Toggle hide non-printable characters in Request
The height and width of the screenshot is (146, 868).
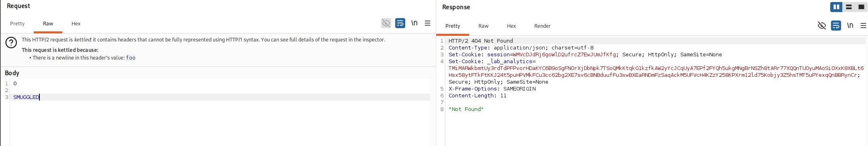click(386, 23)
